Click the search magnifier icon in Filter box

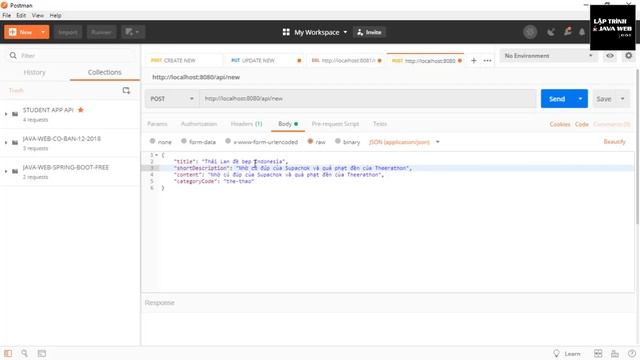pyautogui.click(x=13, y=55)
